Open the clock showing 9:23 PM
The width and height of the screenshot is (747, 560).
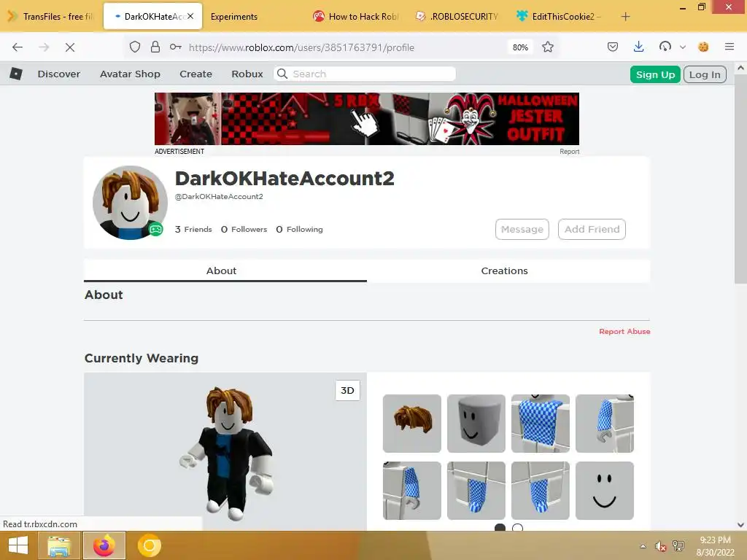coord(715,546)
